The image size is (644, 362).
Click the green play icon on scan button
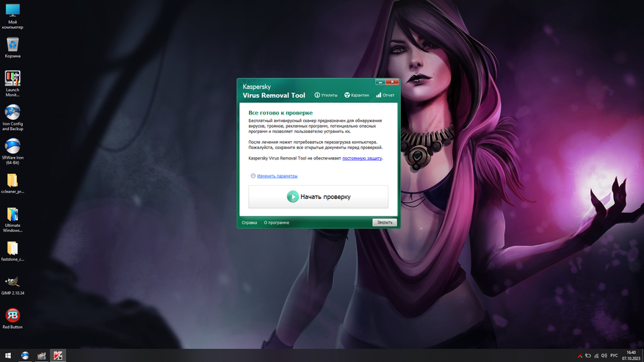292,197
